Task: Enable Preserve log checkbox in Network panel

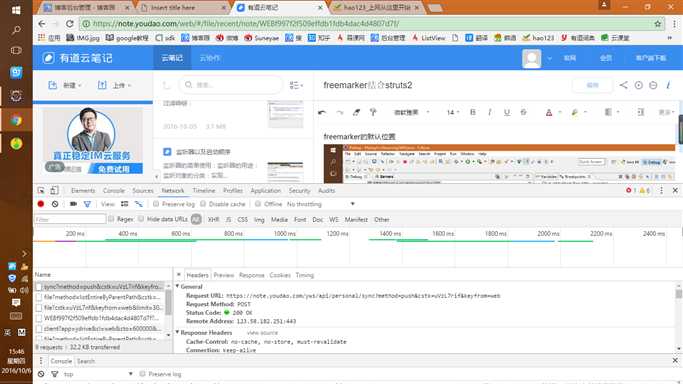Action: [156, 204]
